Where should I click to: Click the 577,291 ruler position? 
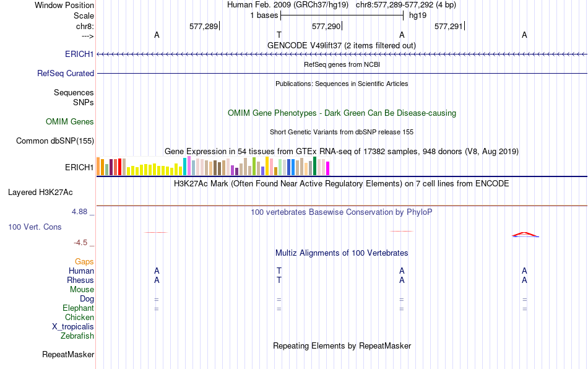[449, 26]
